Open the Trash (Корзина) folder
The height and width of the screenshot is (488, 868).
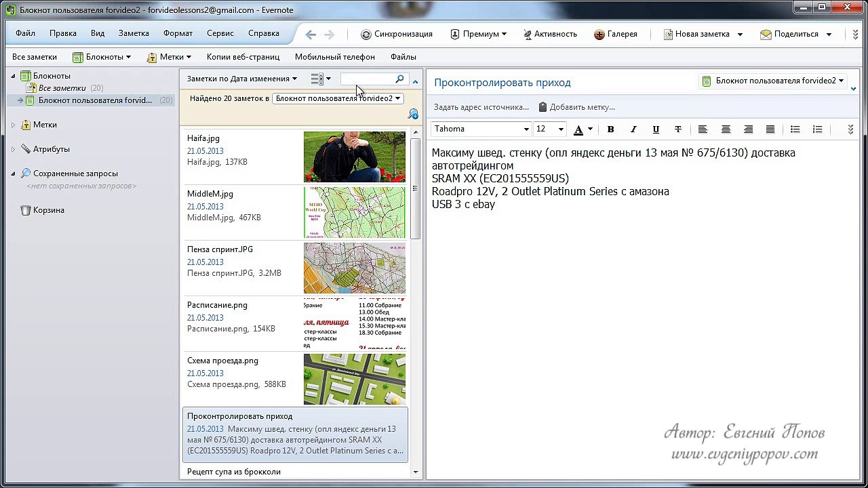click(42, 210)
